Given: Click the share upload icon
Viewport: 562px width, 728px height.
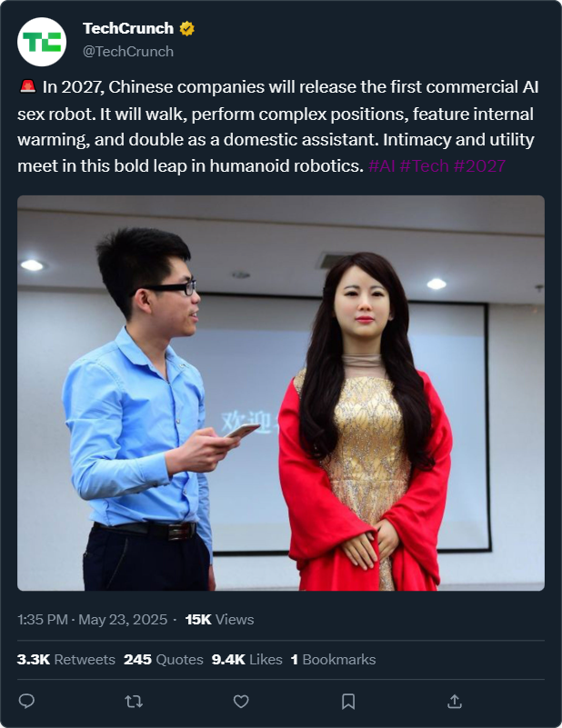Looking at the screenshot, I should click(455, 701).
